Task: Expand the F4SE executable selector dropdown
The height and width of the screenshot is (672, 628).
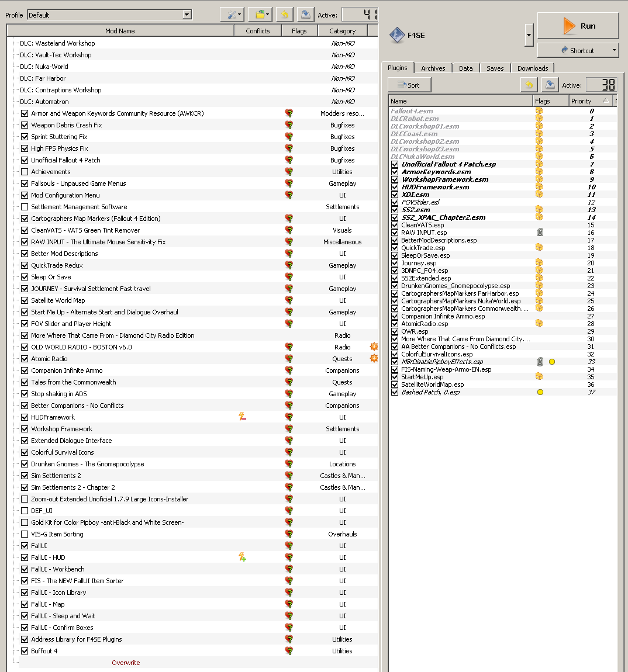Action: (x=529, y=35)
